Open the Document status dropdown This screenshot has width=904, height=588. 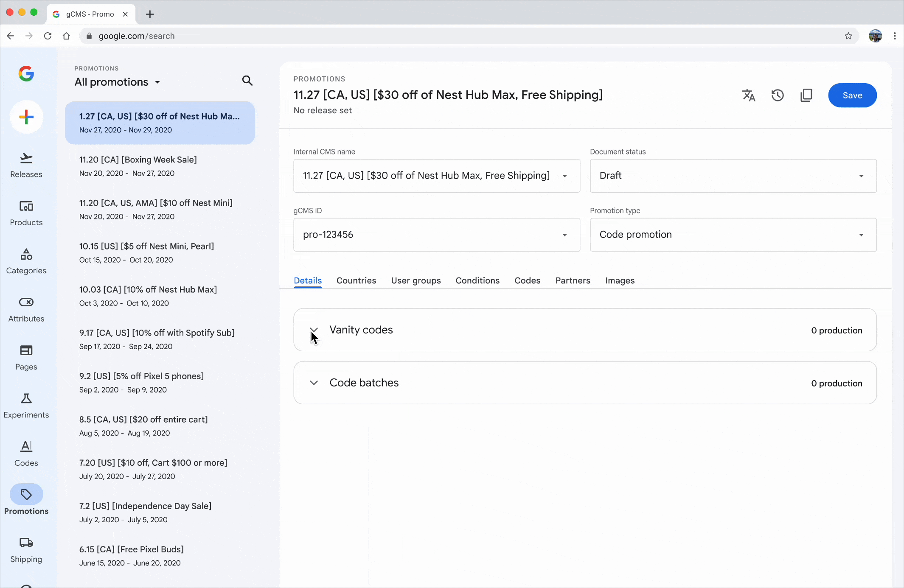pyautogui.click(x=733, y=176)
